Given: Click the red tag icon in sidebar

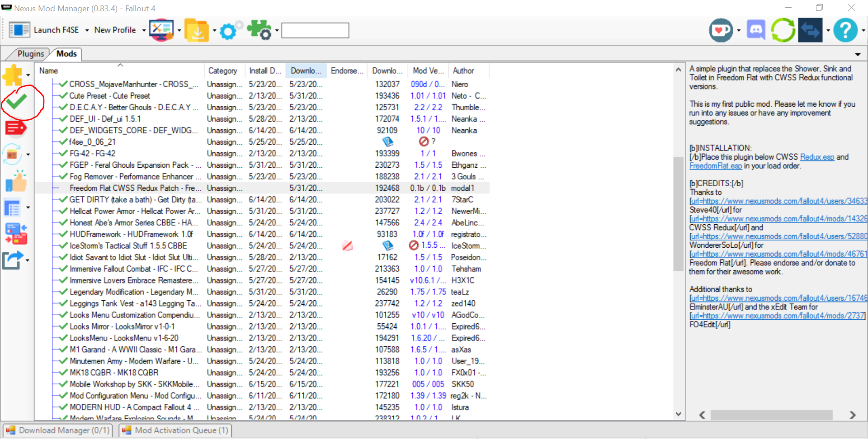Looking at the screenshot, I should 15,128.
